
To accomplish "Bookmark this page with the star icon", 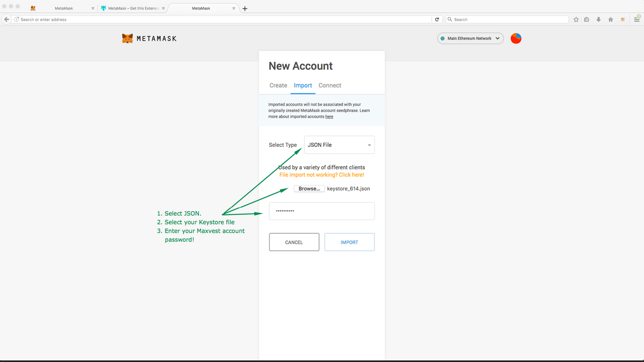I will (x=576, y=19).
